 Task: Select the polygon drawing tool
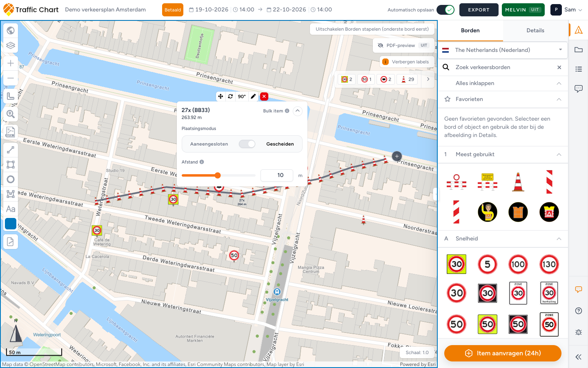coord(11,194)
